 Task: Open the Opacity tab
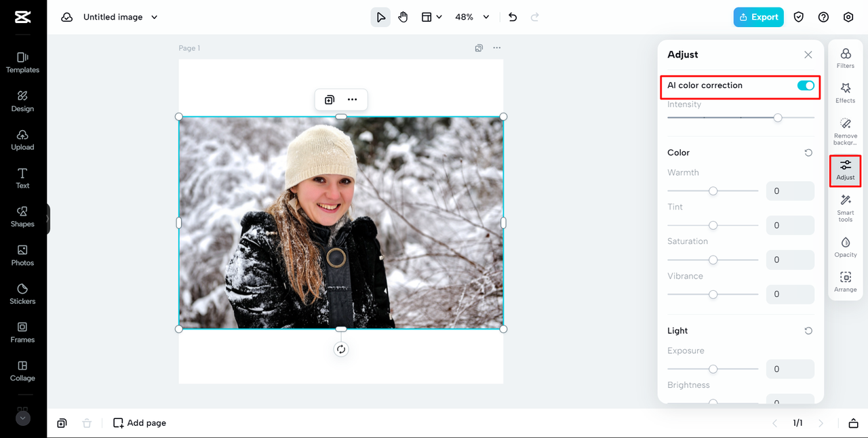coord(846,247)
